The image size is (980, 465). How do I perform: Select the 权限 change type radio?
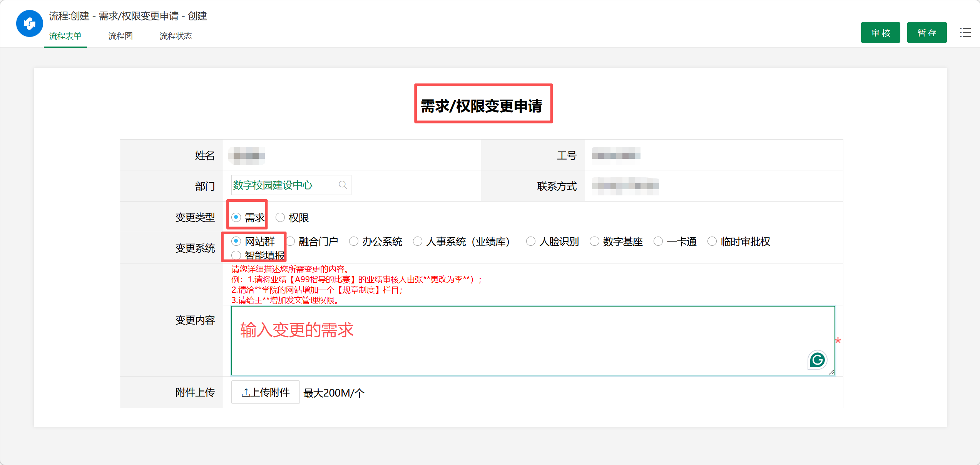click(280, 218)
